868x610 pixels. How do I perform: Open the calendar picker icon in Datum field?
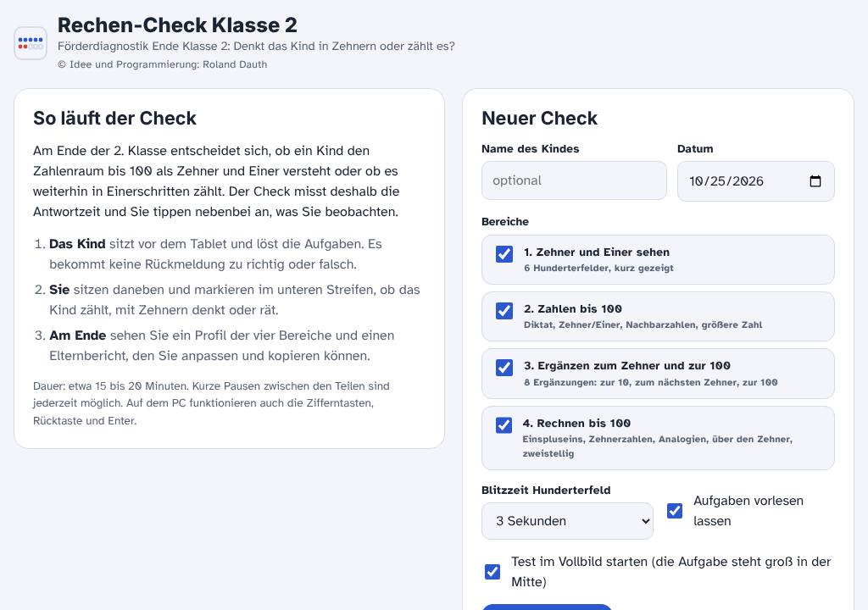click(x=815, y=181)
